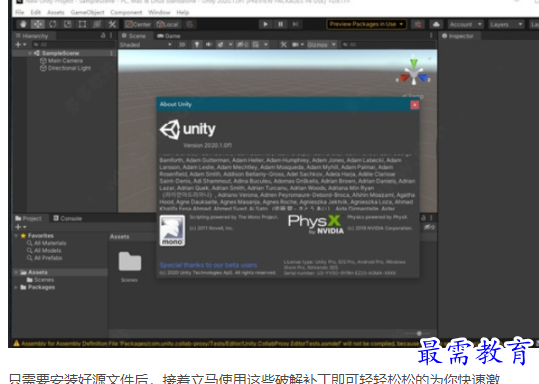The width and height of the screenshot is (539, 384).
Task: Click the scene orientation gizmo
Action: coord(414,73)
